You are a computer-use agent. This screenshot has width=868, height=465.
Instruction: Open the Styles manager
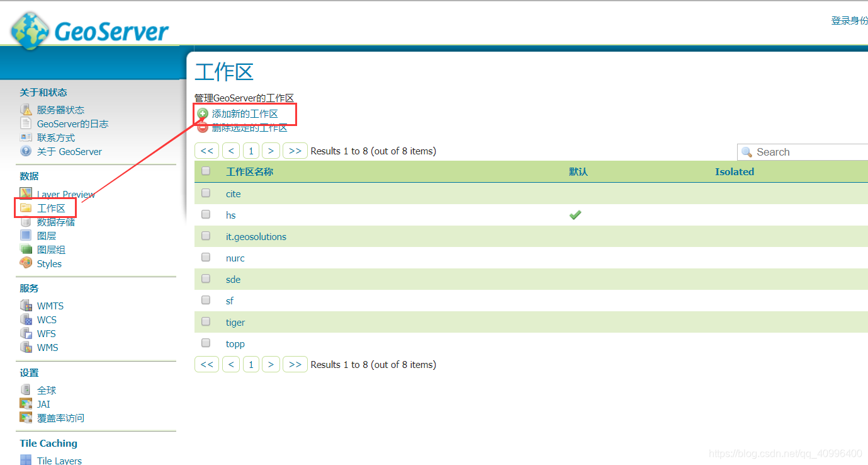click(48, 263)
